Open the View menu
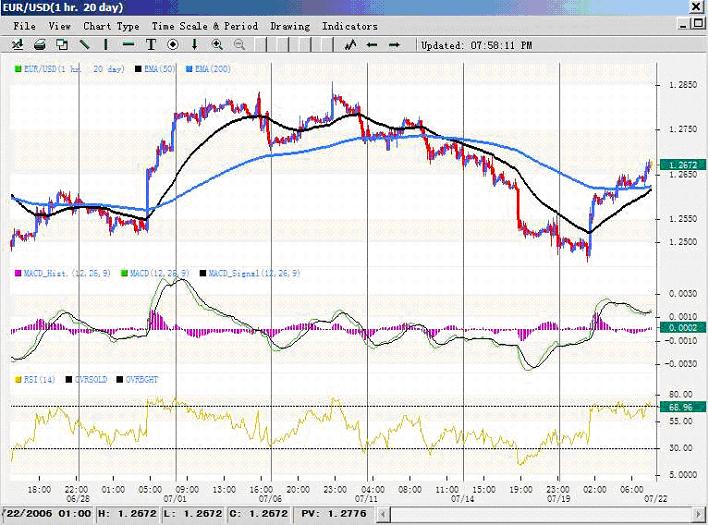Viewport: 708px width, 525px height. pyautogui.click(x=60, y=26)
